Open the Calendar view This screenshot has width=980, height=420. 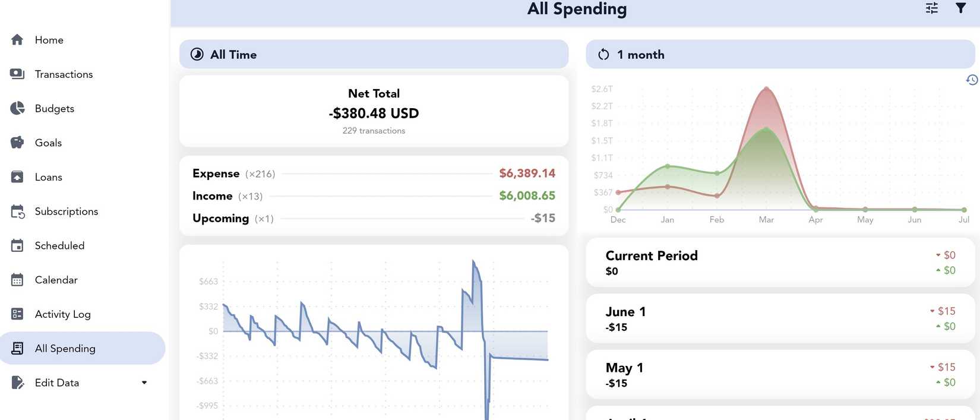56,279
